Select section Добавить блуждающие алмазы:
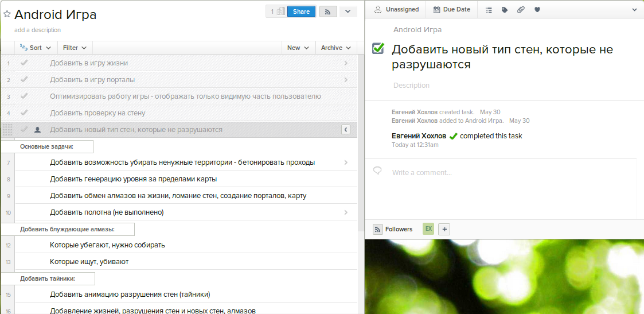 click(x=67, y=229)
